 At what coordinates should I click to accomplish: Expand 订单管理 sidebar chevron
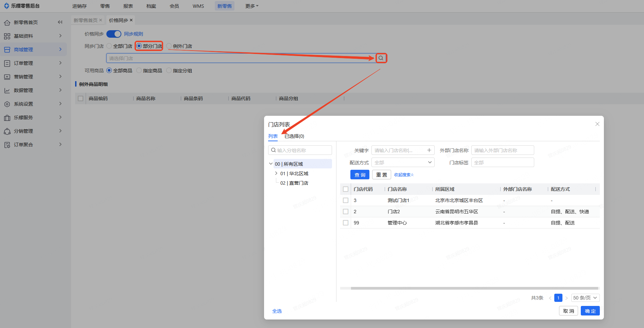(x=60, y=63)
